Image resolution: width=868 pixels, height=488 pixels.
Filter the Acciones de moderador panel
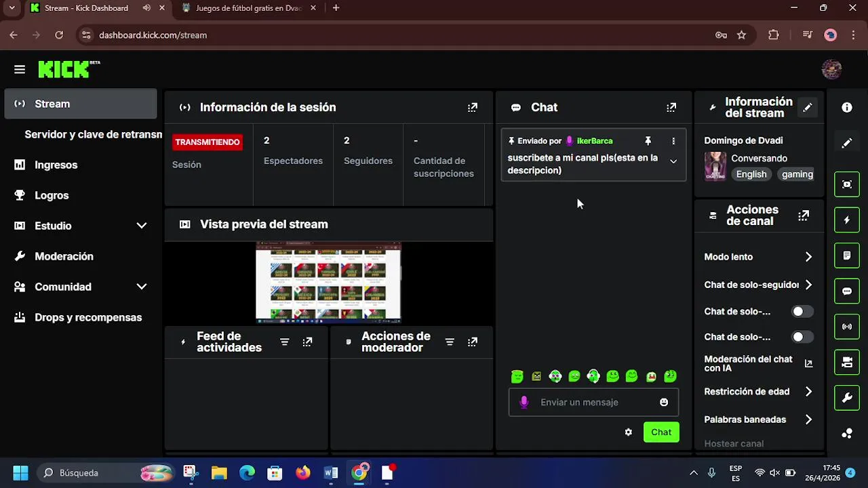(x=450, y=342)
